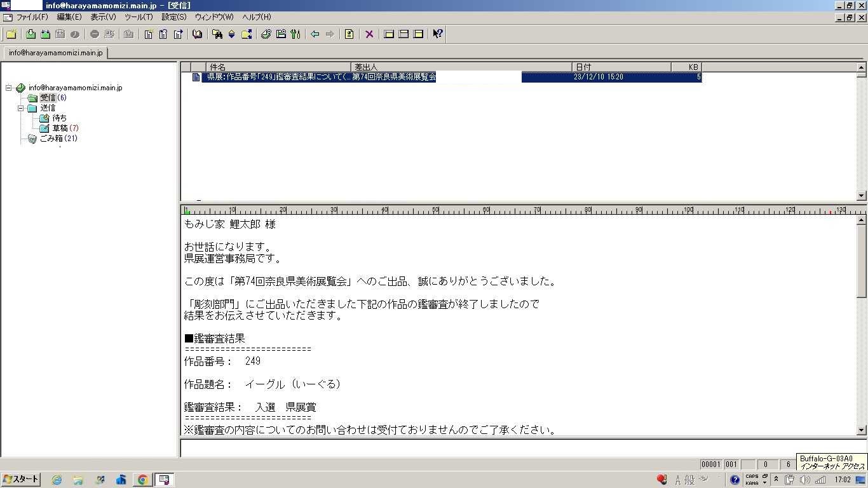Select the 草稿 (7) drafts folder
The image size is (868, 488).
tap(60, 128)
